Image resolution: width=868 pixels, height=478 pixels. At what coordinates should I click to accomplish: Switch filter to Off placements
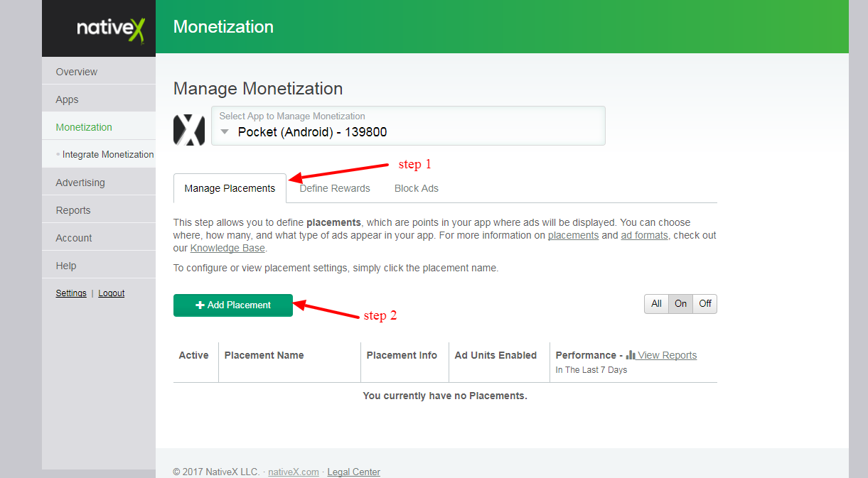click(x=704, y=303)
